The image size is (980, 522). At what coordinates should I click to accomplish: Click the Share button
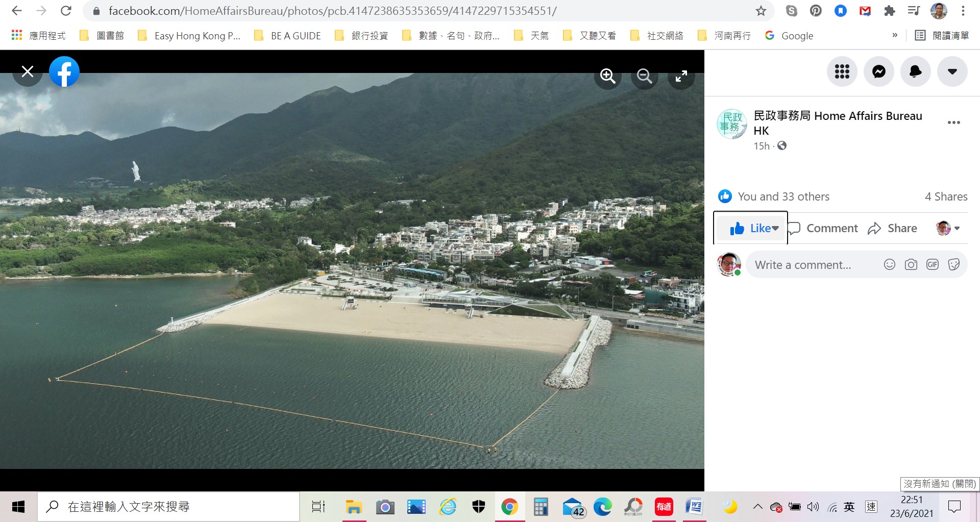pos(893,228)
